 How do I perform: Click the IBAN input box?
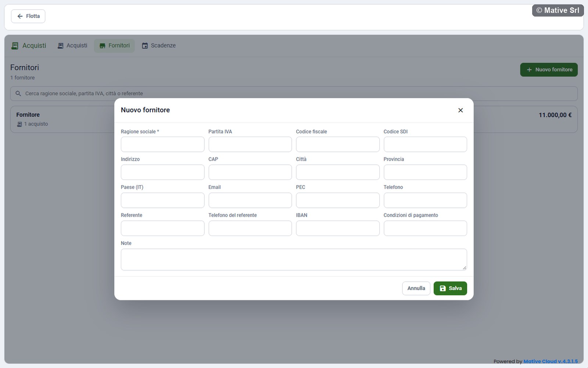point(338,228)
